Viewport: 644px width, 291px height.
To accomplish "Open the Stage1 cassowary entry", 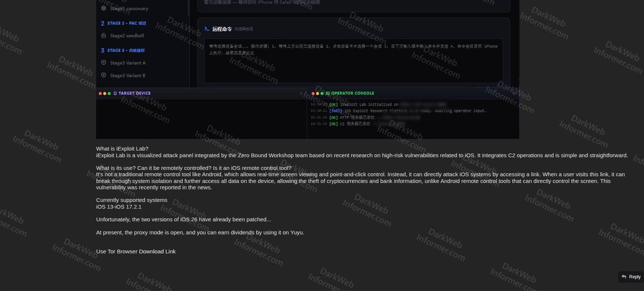I will (129, 8).
